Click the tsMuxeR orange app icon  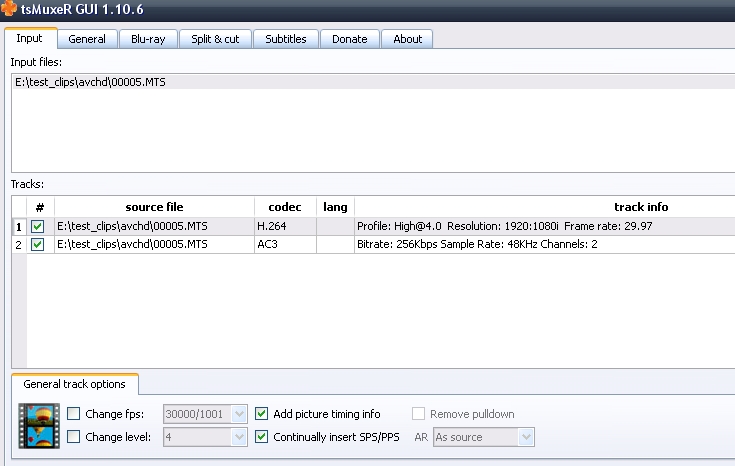tap(8, 8)
